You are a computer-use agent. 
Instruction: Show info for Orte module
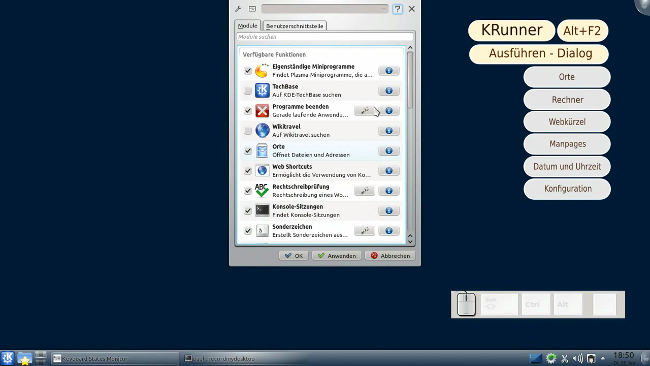(389, 151)
